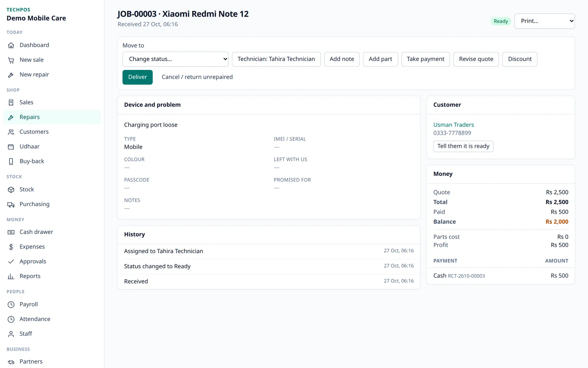Click the Payroll clock icon
Image resolution: width=588 pixels, height=368 pixels.
tap(11, 305)
